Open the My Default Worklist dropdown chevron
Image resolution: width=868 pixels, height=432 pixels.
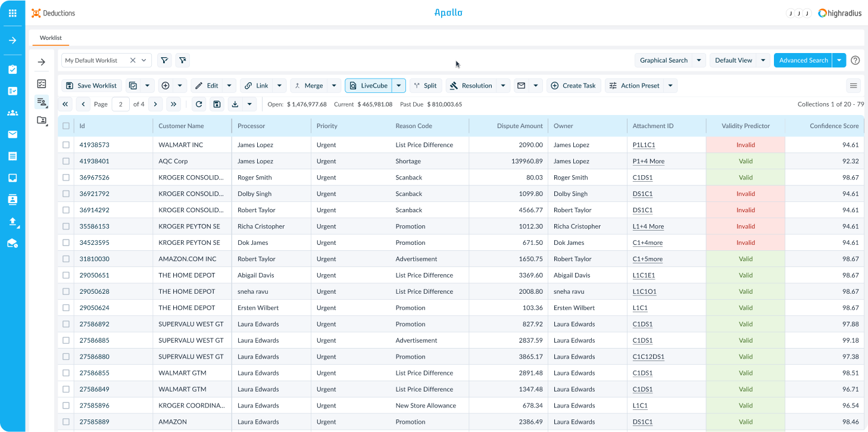pyautogui.click(x=144, y=60)
